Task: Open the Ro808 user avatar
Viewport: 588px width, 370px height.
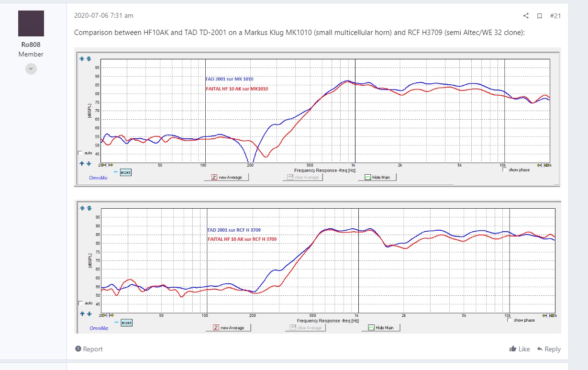Action: tap(31, 23)
